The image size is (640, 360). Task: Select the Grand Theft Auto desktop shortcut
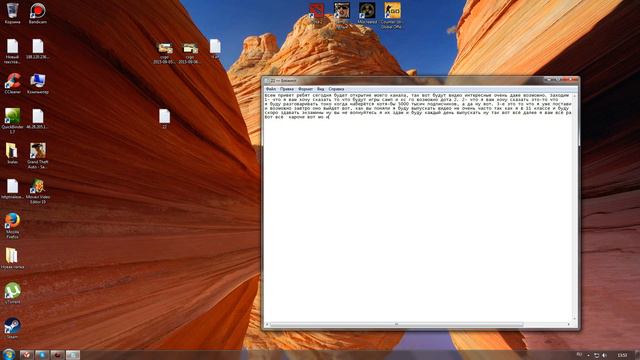[38, 156]
